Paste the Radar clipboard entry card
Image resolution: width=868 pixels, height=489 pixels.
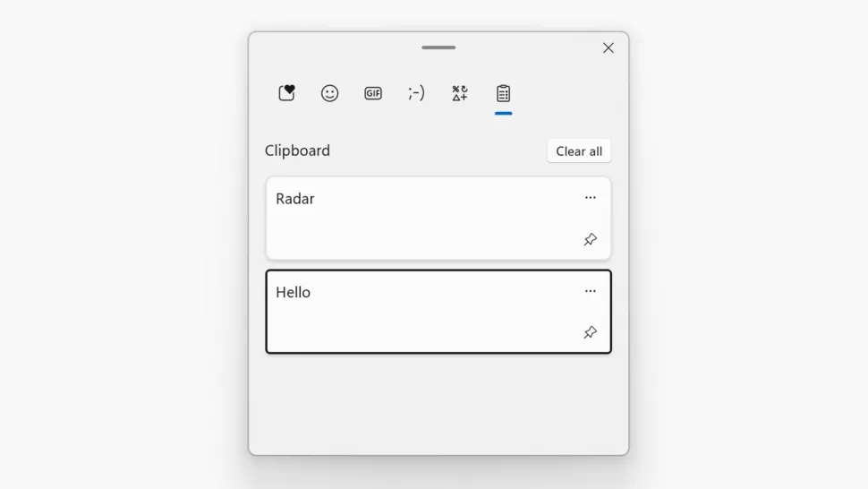click(x=438, y=219)
